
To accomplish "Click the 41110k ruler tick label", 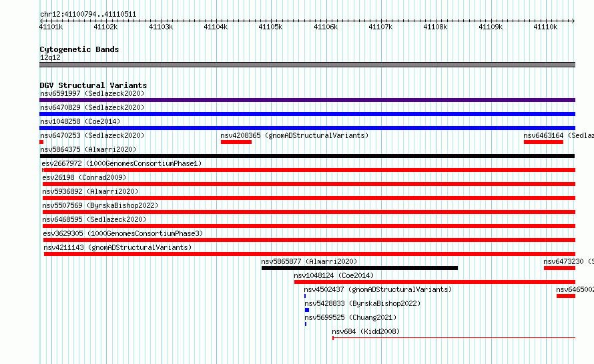I will pyautogui.click(x=545, y=27).
